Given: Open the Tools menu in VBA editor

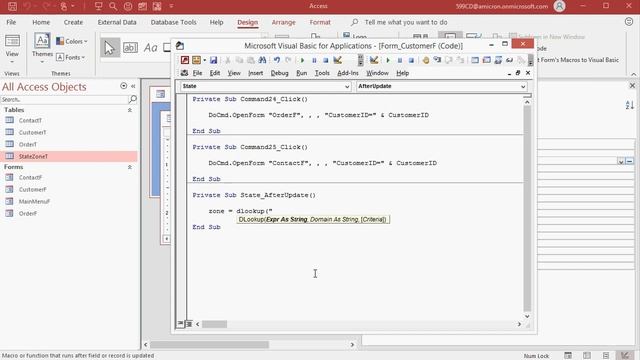Looking at the screenshot, I should click(322, 73).
